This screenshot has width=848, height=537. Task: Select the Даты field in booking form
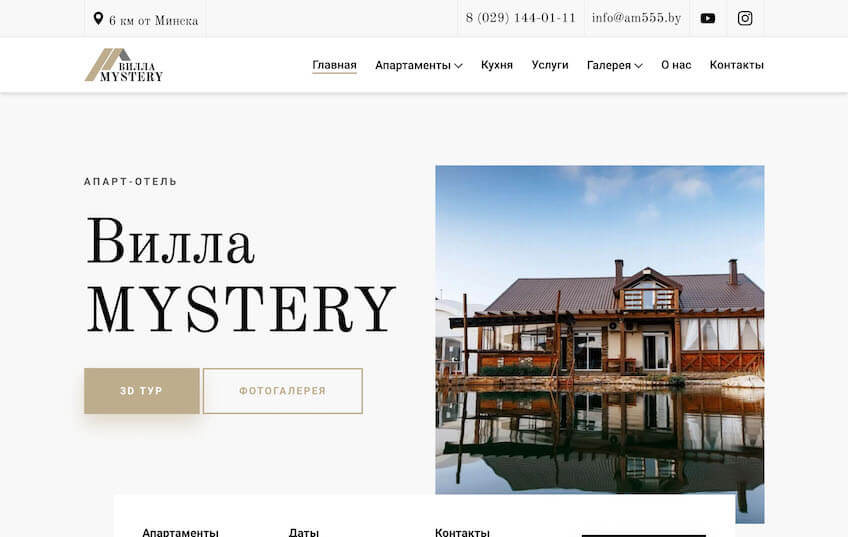coord(304,532)
